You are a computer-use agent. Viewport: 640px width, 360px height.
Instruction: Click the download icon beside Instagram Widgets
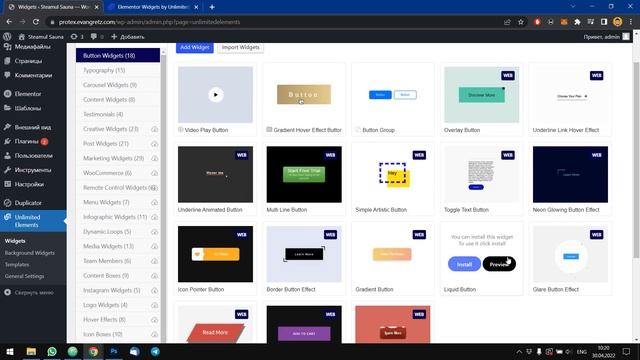[x=154, y=291]
